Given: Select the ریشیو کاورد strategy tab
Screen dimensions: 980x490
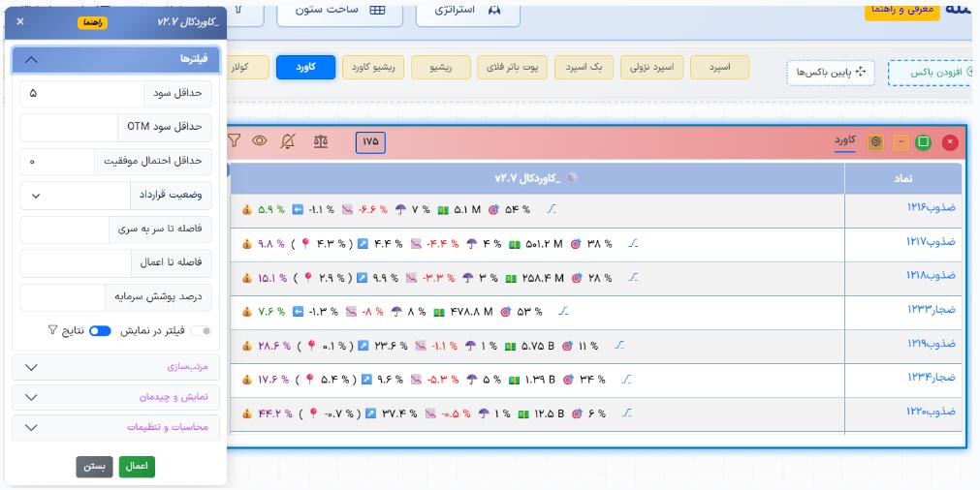Looking at the screenshot, I should pos(373,68).
